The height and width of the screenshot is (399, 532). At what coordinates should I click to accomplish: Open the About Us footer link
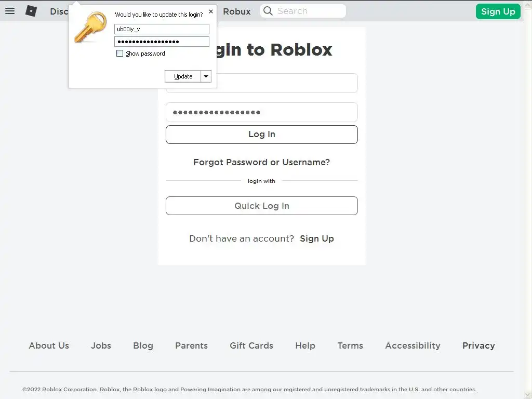tap(49, 345)
